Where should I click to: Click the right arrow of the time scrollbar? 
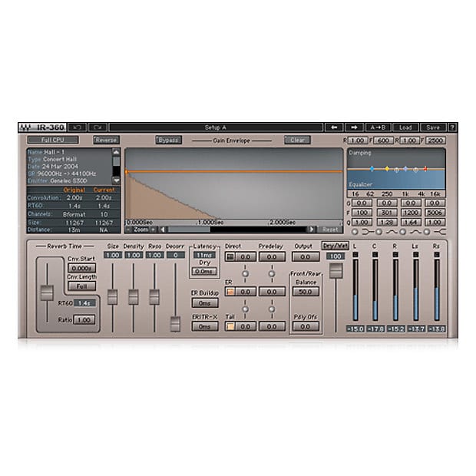[x=311, y=230]
